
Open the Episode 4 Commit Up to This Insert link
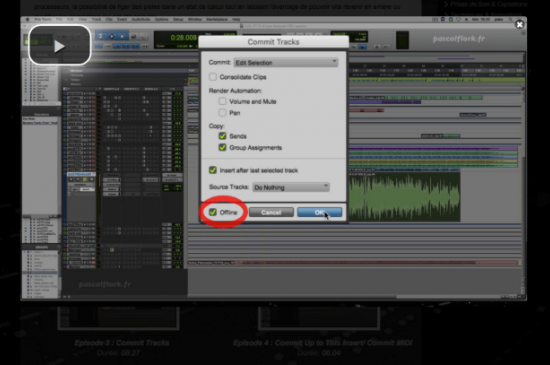point(322,343)
